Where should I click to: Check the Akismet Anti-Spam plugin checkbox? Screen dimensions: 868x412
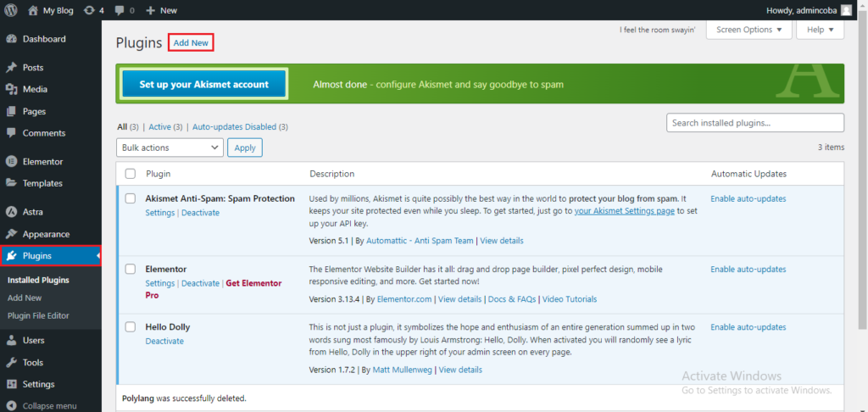coord(130,198)
